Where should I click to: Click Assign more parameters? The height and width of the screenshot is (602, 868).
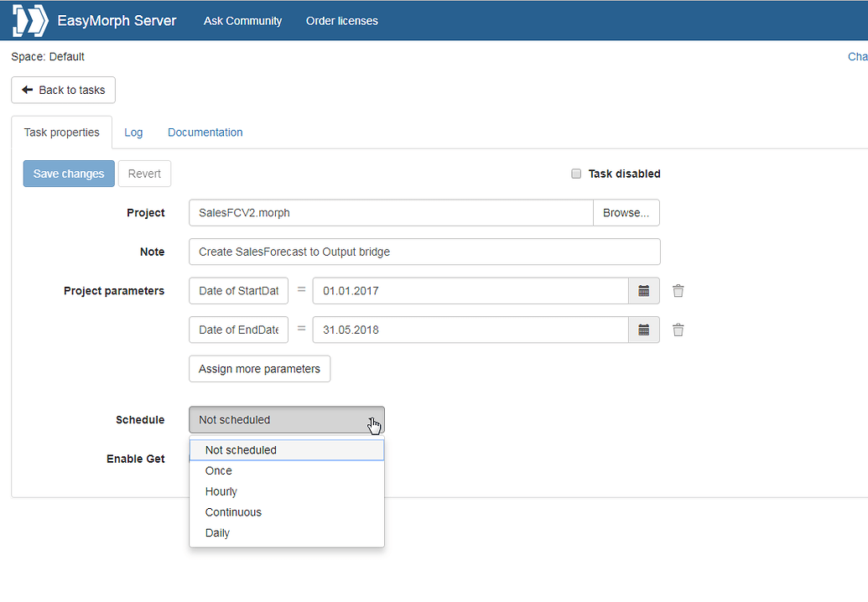[259, 368]
